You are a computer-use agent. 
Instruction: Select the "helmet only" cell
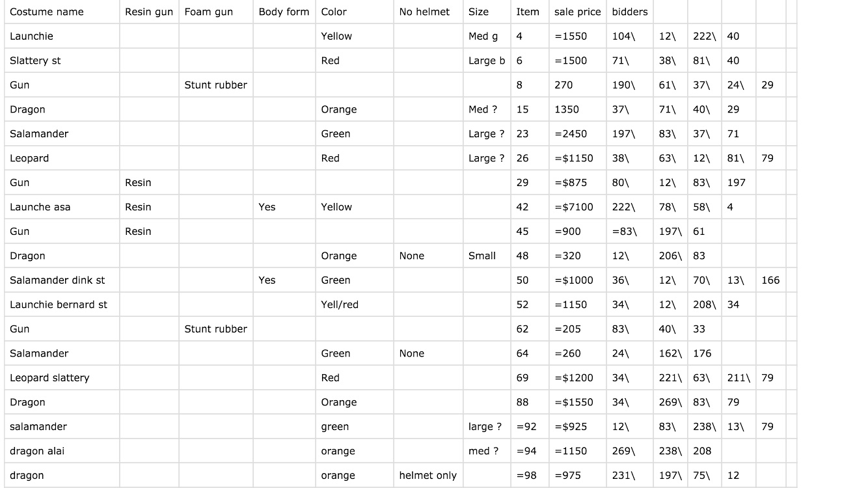427,476
